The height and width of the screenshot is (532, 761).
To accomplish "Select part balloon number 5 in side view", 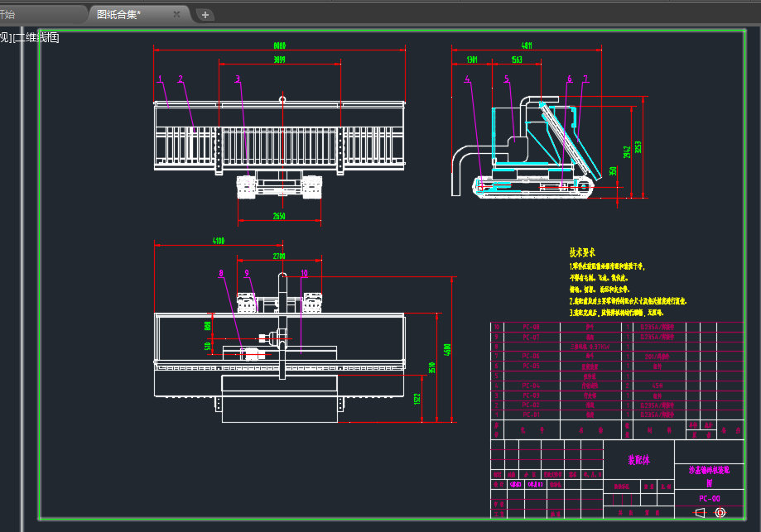I will [x=506, y=79].
